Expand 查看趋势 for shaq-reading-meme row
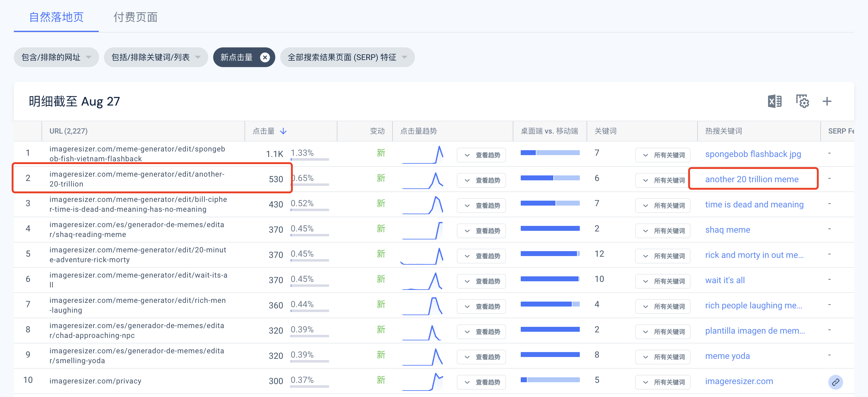 click(481, 231)
